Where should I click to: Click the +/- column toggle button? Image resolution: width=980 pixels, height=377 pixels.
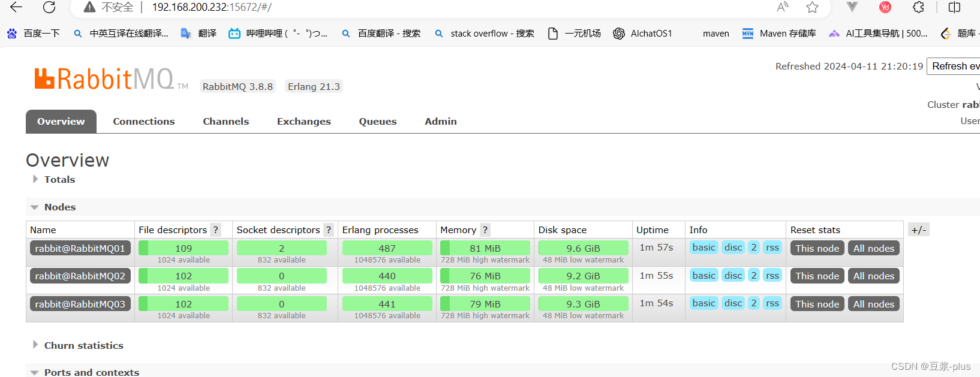(919, 230)
